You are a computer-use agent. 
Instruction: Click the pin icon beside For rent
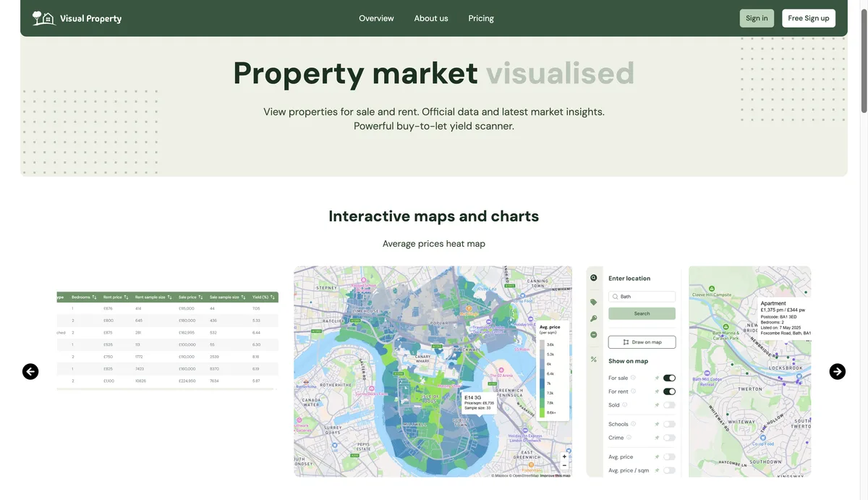coord(657,391)
